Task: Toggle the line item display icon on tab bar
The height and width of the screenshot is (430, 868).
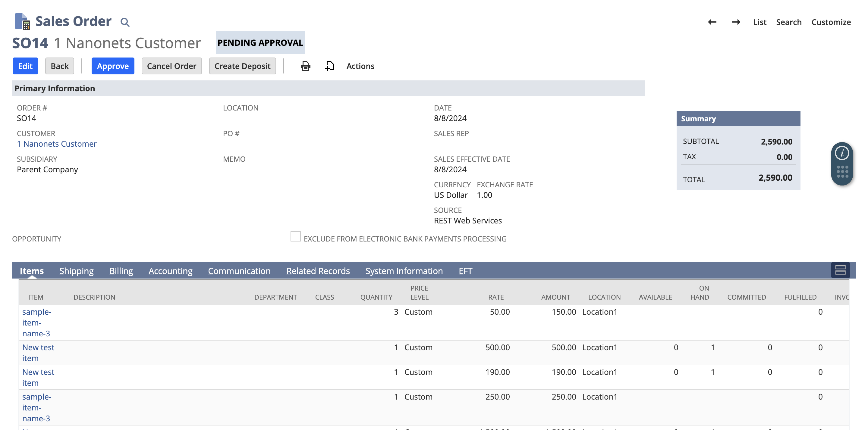Action: (x=840, y=270)
